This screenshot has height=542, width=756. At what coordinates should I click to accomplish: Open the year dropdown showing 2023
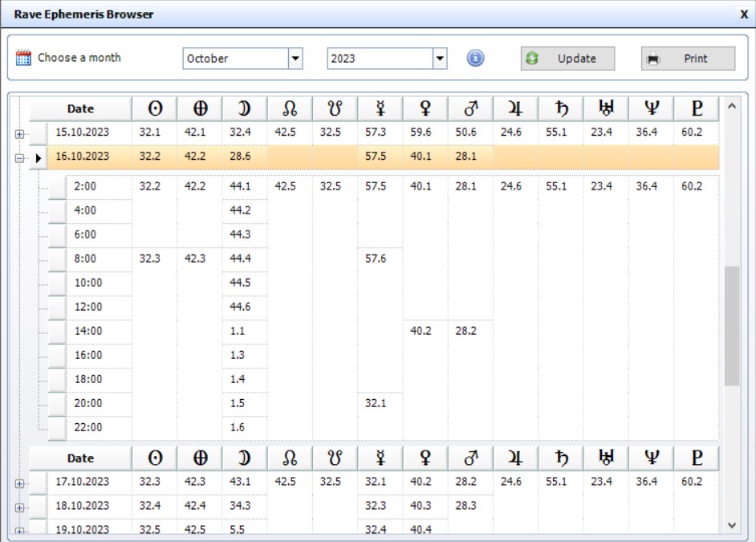click(x=439, y=59)
